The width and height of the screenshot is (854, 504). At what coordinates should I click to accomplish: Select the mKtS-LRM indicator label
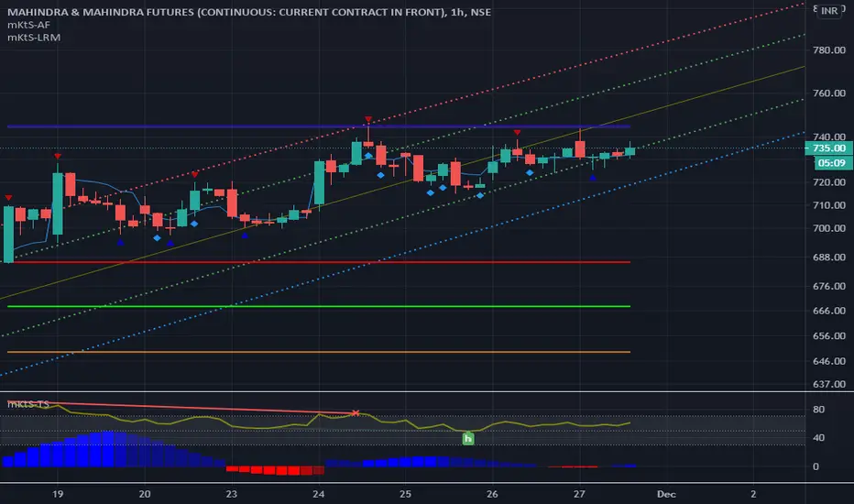click(34, 37)
